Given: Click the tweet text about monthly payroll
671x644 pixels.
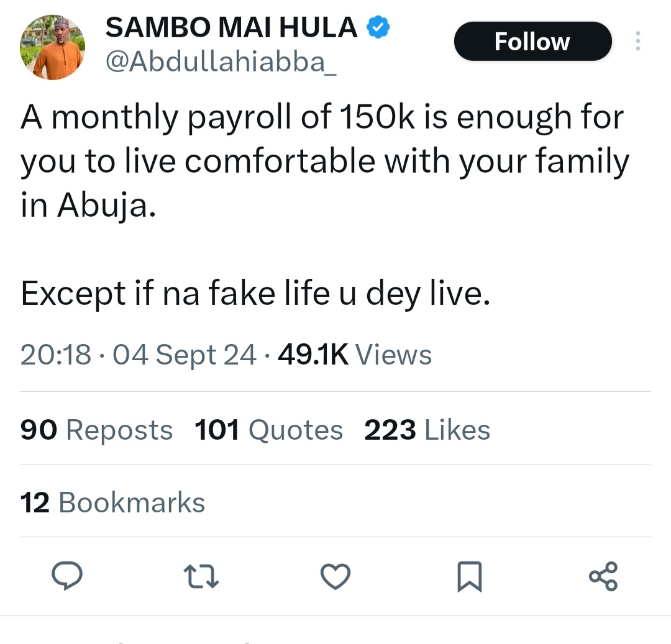Looking at the screenshot, I should coord(323,161).
